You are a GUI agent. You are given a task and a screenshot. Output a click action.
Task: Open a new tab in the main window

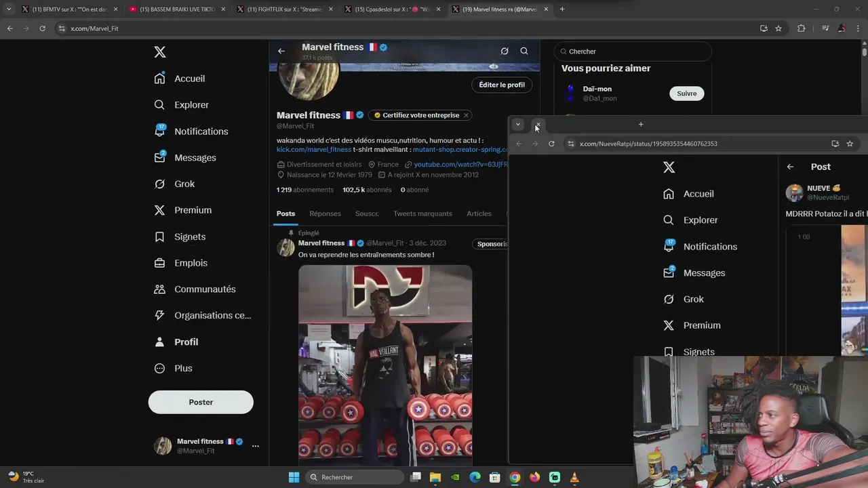coord(562,9)
